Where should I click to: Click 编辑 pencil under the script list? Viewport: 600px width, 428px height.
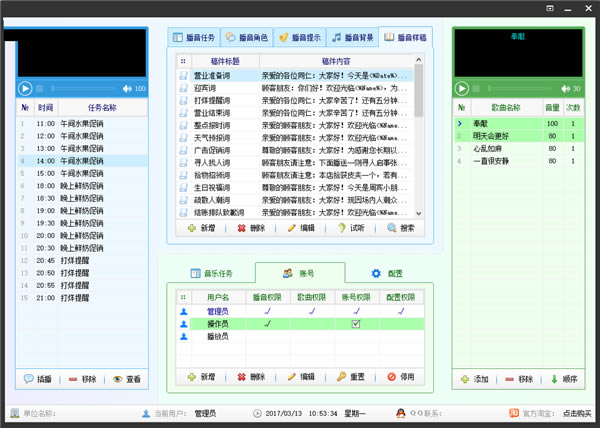(x=301, y=228)
